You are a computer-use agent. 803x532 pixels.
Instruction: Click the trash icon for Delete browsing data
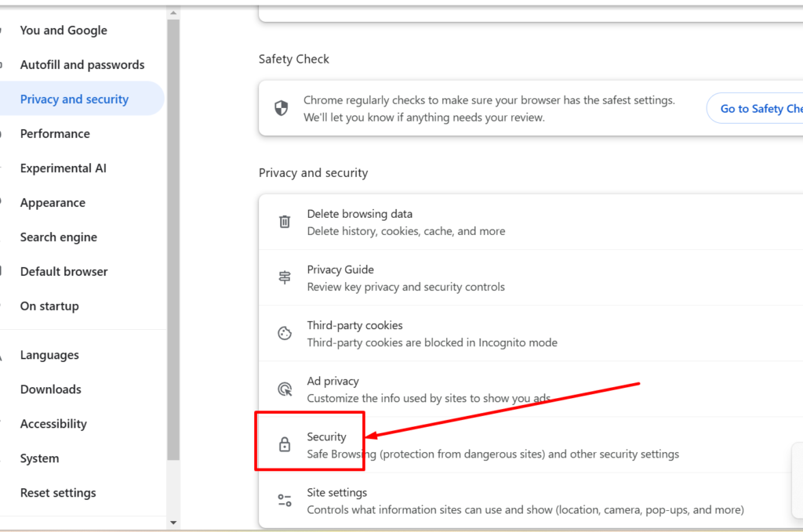(285, 222)
